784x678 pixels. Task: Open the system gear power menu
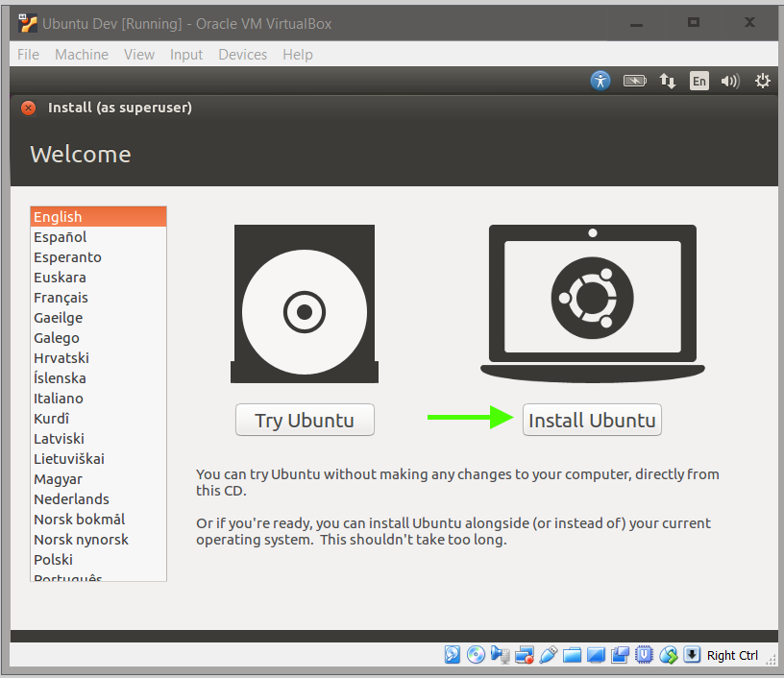coord(763,81)
